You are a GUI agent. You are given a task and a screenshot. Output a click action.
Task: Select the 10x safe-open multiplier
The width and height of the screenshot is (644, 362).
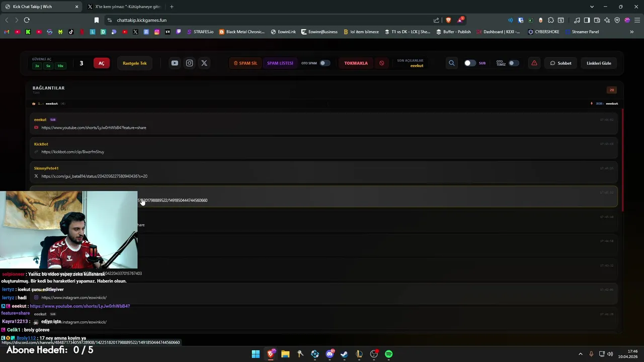pos(60,66)
